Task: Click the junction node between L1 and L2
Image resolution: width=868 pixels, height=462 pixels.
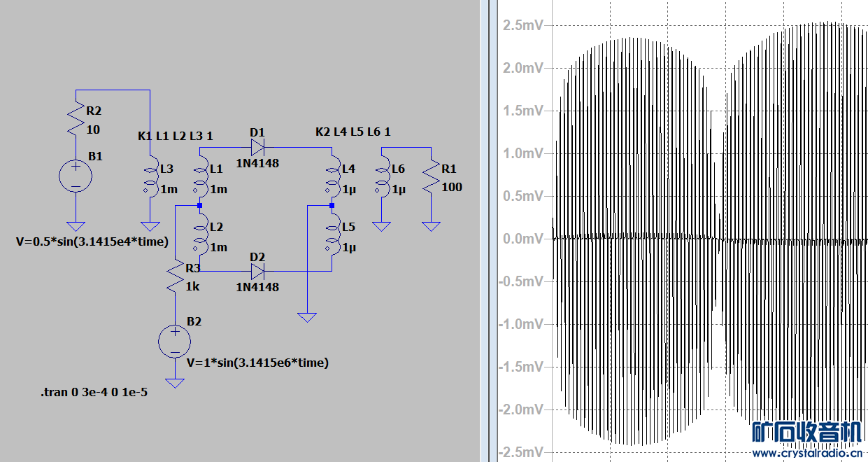Action: pos(199,206)
